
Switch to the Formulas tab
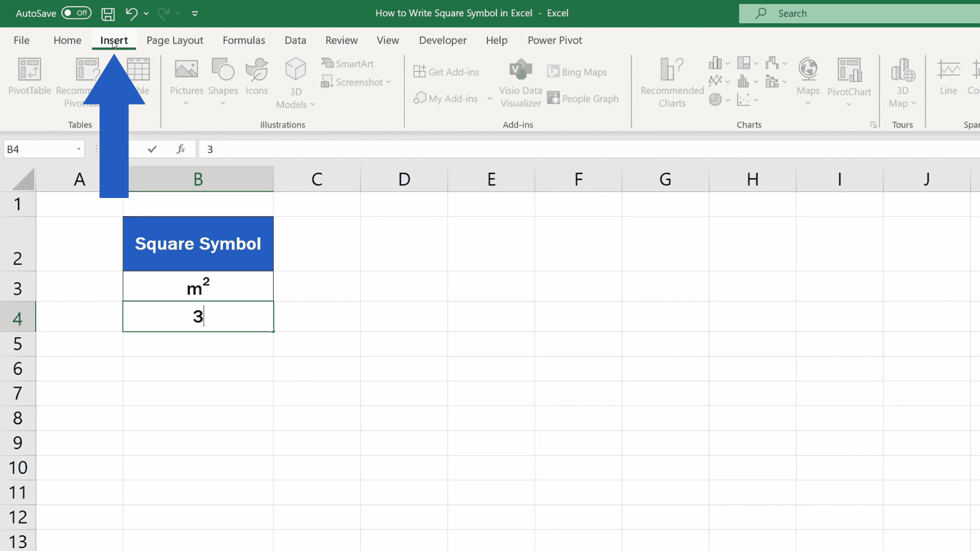click(x=243, y=40)
